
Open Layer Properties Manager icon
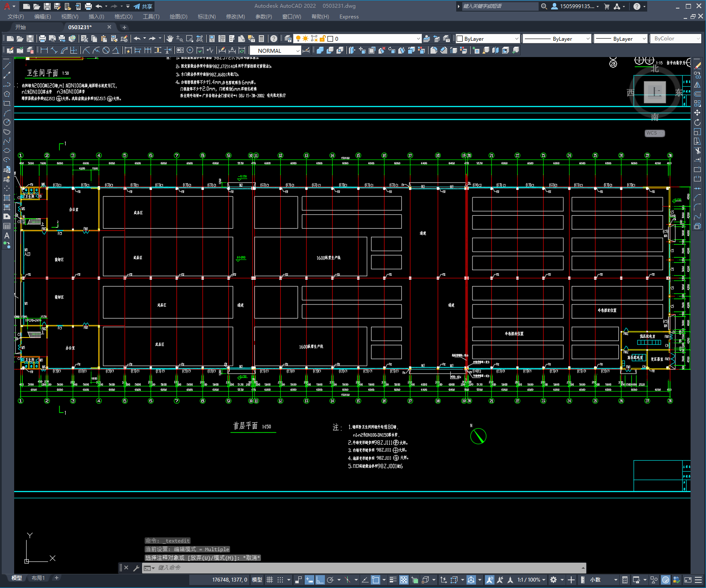288,39
